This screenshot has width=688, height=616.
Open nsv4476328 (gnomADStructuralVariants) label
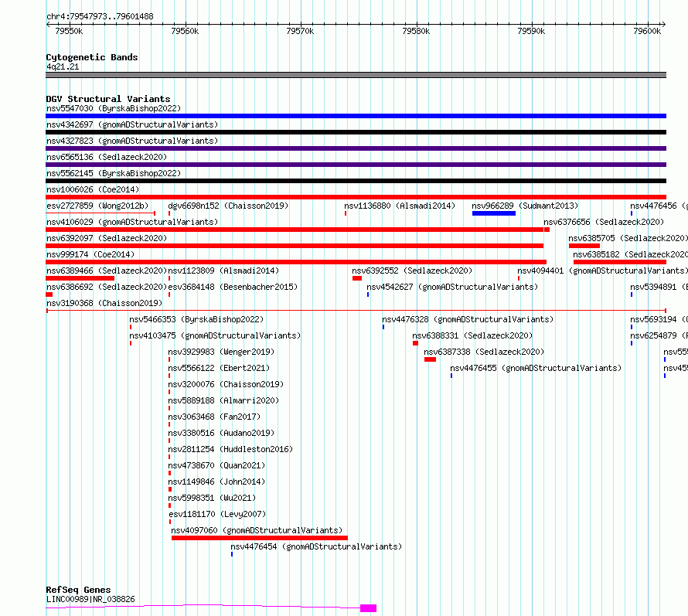click(x=468, y=319)
